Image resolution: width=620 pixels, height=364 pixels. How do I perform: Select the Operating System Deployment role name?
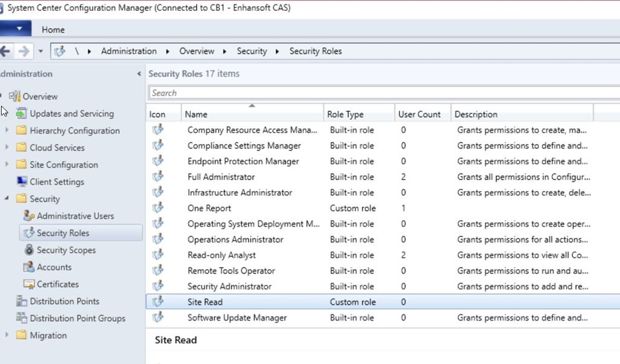(x=254, y=224)
